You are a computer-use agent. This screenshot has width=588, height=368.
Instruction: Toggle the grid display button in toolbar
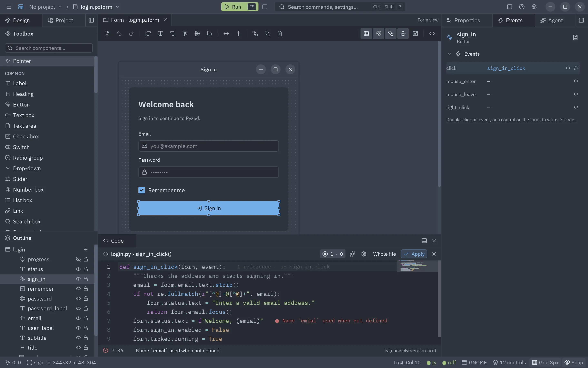click(366, 34)
